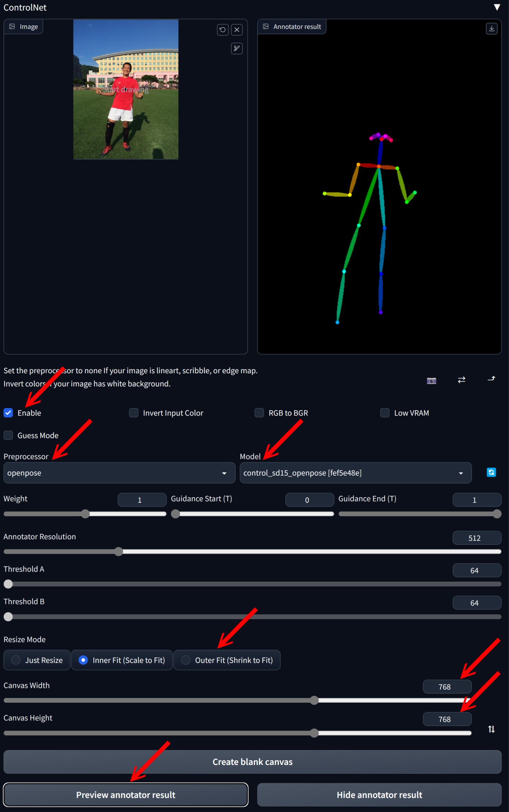The height and width of the screenshot is (812, 509).
Task: Open the Preprocessor dropdown showing openpose
Action: [x=119, y=473]
